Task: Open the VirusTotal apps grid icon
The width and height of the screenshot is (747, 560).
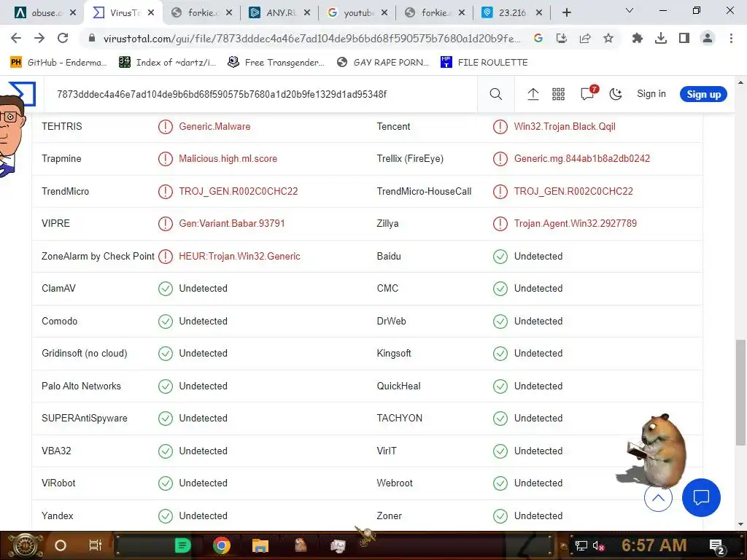Action: click(x=558, y=94)
